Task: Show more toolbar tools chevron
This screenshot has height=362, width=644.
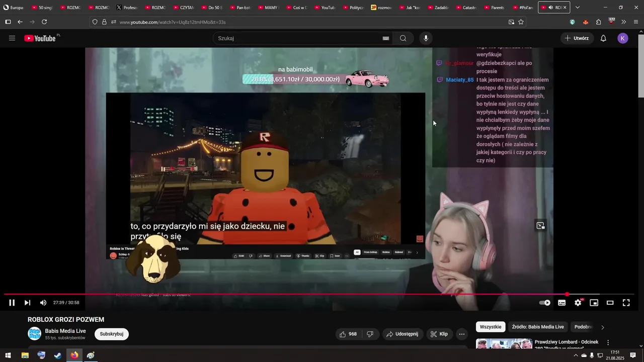Action: tap(623, 22)
